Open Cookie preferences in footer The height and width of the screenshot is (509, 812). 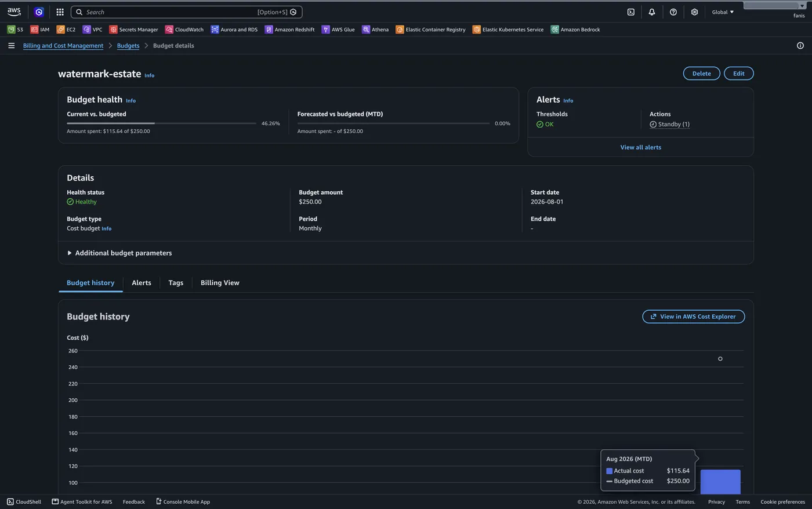pyautogui.click(x=782, y=501)
